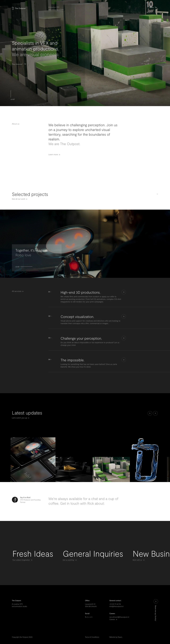170x644 pixels.
Task: Click the Menu label in header
Action: pos(151,8)
